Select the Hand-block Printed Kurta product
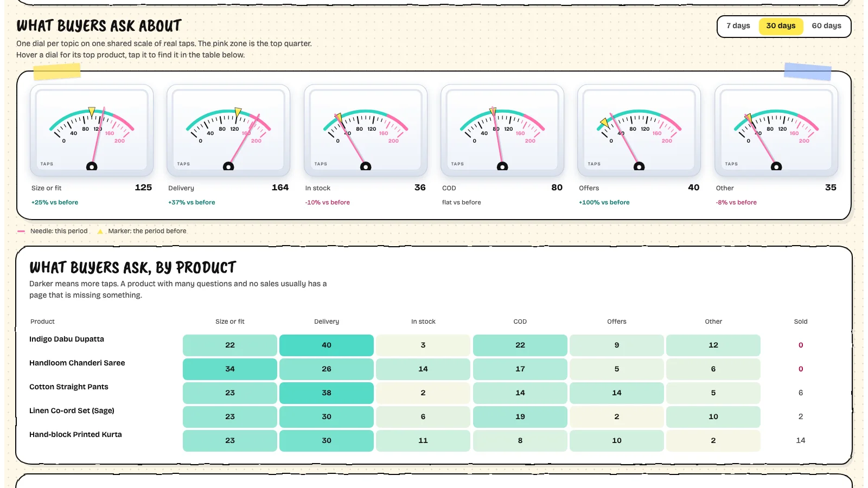This screenshot has width=868, height=488. coord(75,434)
